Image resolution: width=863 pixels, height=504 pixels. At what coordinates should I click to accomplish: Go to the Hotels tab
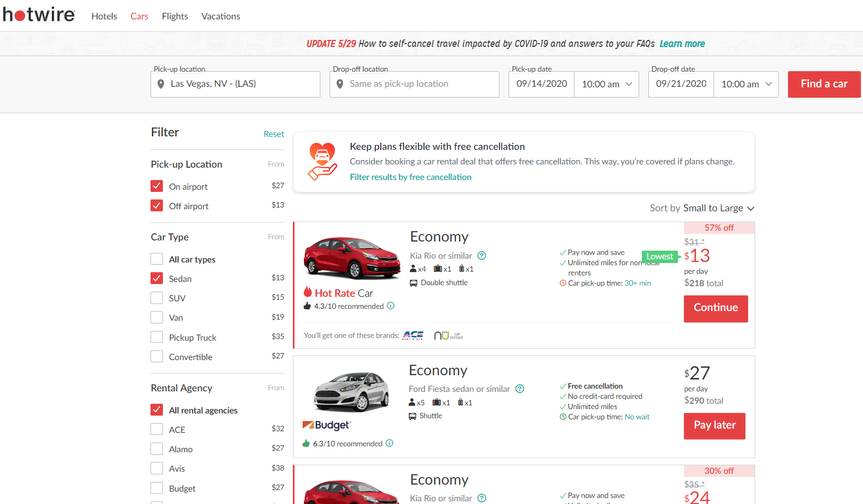(x=104, y=16)
